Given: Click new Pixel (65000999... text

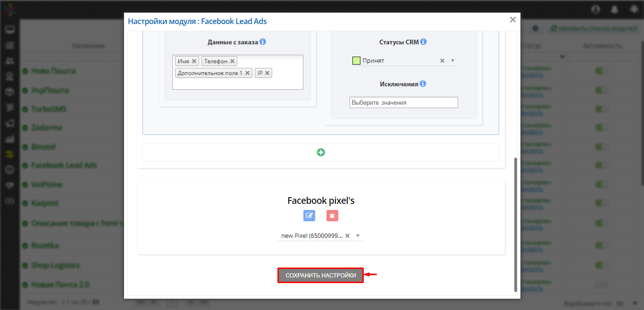Looking at the screenshot, I should (312, 235).
